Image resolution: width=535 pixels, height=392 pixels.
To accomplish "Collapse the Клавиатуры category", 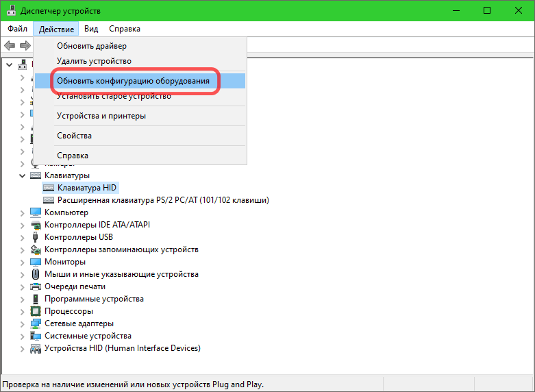I will 22,175.
